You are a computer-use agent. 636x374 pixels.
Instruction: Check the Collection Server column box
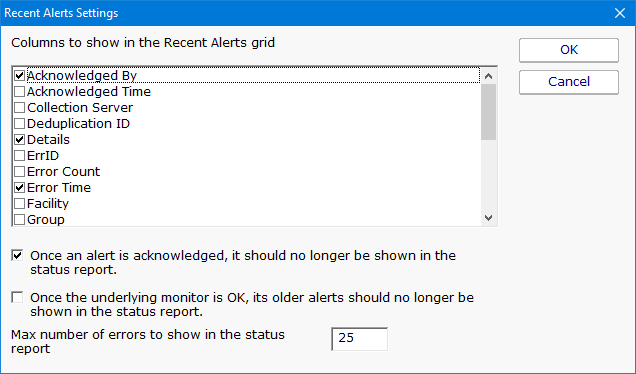click(x=19, y=107)
